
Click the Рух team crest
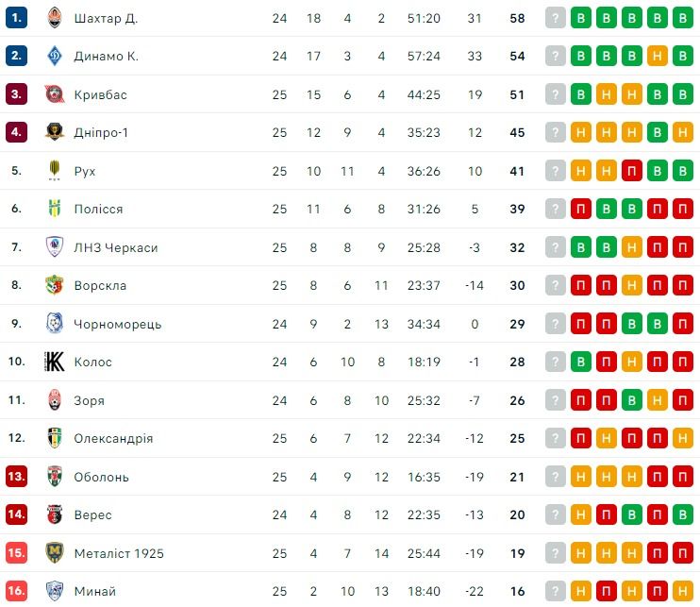(54, 171)
